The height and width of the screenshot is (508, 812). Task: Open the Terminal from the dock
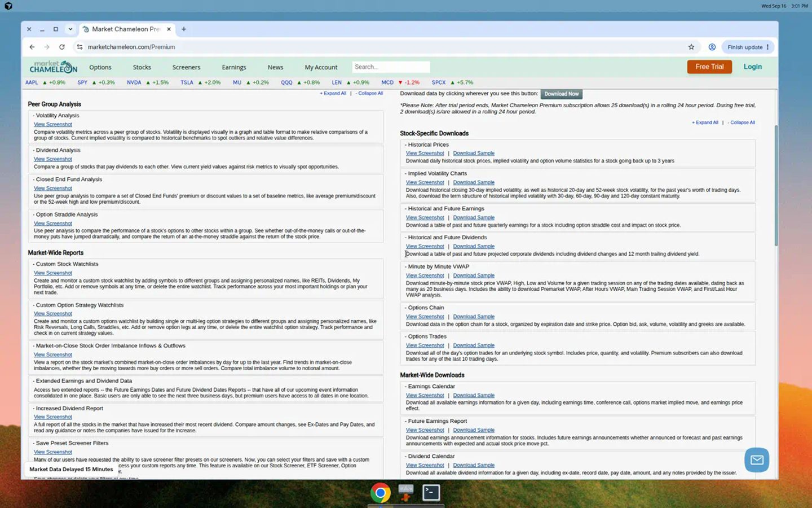tap(431, 493)
